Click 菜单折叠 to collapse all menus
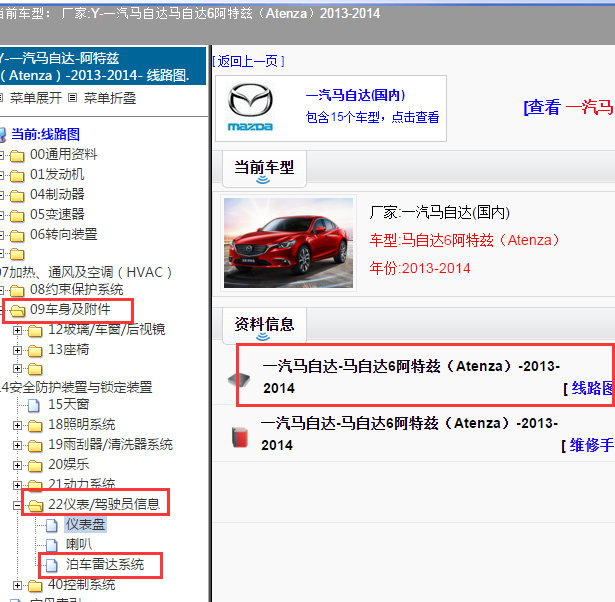This screenshot has width=615, height=602. [x=110, y=98]
